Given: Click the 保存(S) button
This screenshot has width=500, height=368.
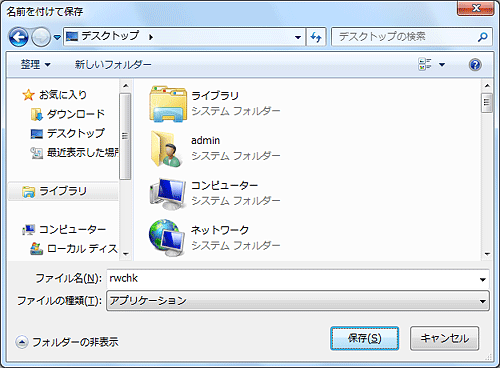Looking at the screenshot, I should pyautogui.click(x=364, y=338).
